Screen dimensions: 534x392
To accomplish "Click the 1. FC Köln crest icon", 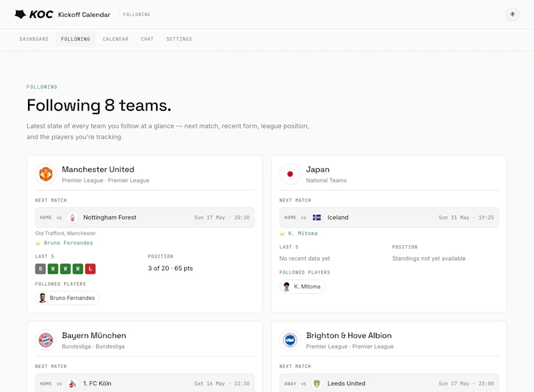I will (x=73, y=383).
